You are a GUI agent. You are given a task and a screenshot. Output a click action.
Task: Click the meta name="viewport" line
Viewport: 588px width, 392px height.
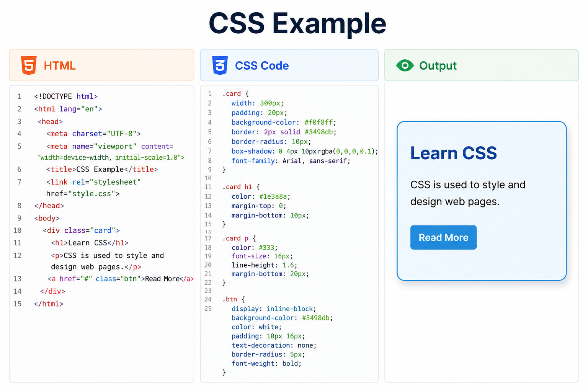click(110, 147)
